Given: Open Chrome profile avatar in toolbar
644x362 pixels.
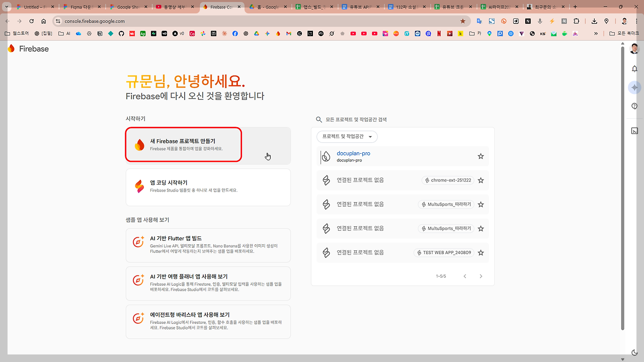Looking at the screenshot, I should 624,21.
